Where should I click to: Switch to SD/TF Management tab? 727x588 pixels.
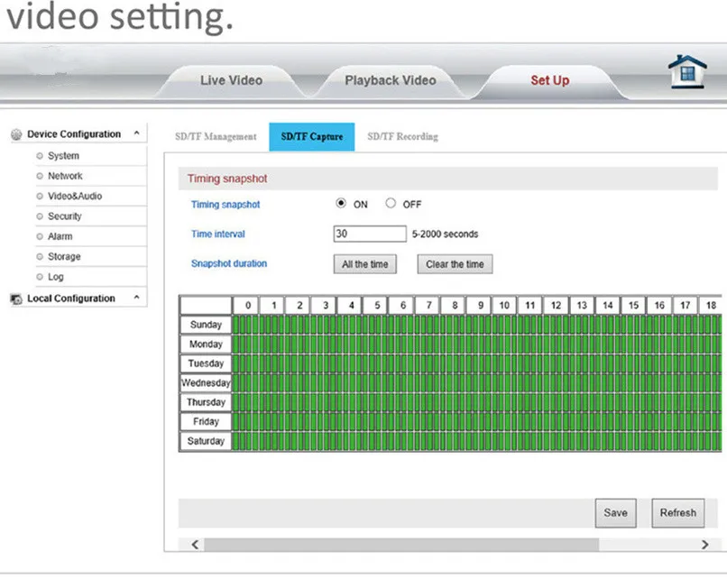click(x=216, y=136)
